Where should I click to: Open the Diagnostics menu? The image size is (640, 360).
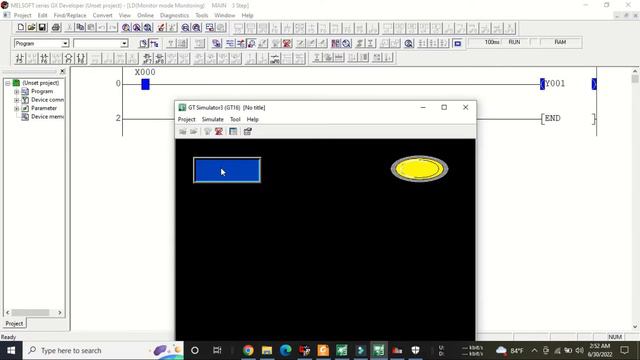pos(174,16)
